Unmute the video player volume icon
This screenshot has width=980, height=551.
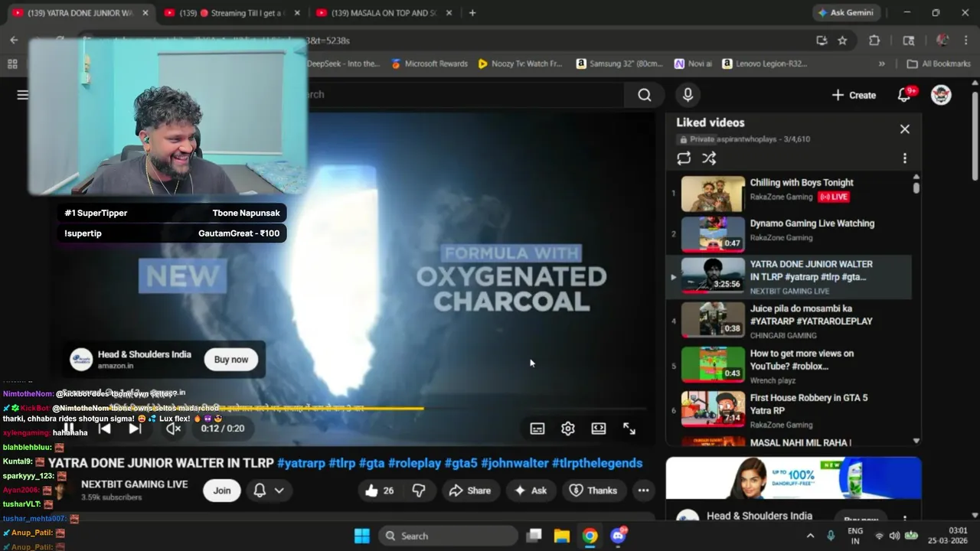click(x=174, y=429)
